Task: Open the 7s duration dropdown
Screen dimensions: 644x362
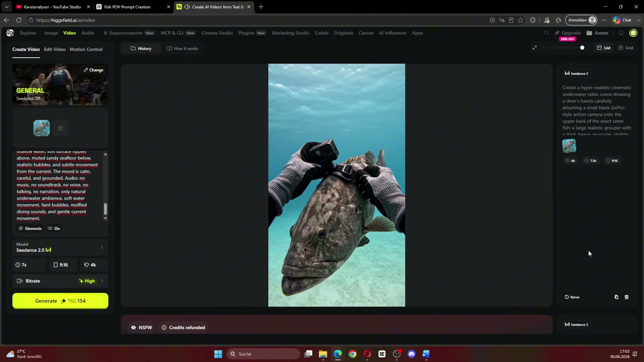Action: (x=30, y=265)
